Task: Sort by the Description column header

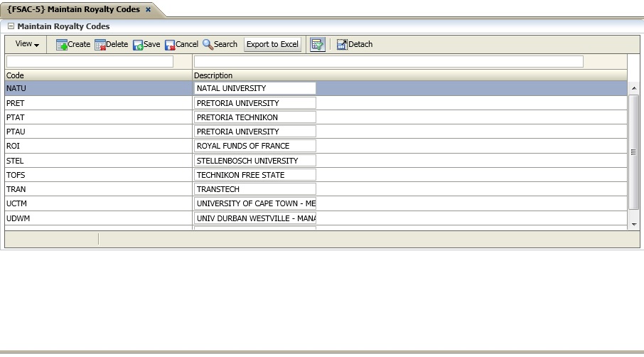Action: 409,75
